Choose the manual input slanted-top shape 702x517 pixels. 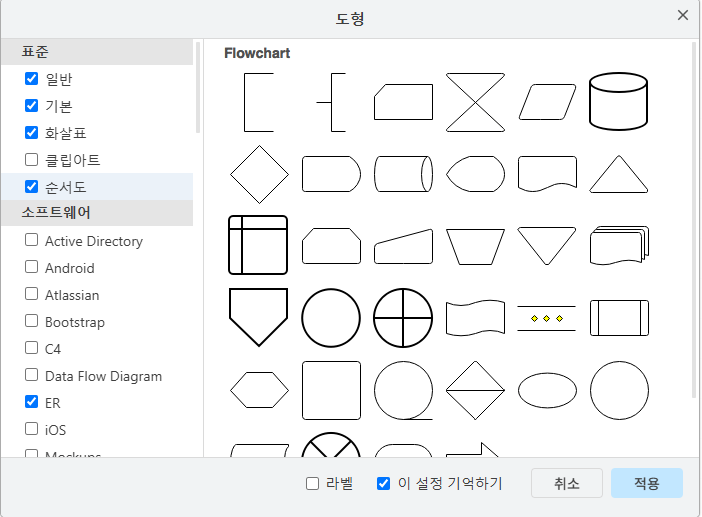(x=403, y=246)
